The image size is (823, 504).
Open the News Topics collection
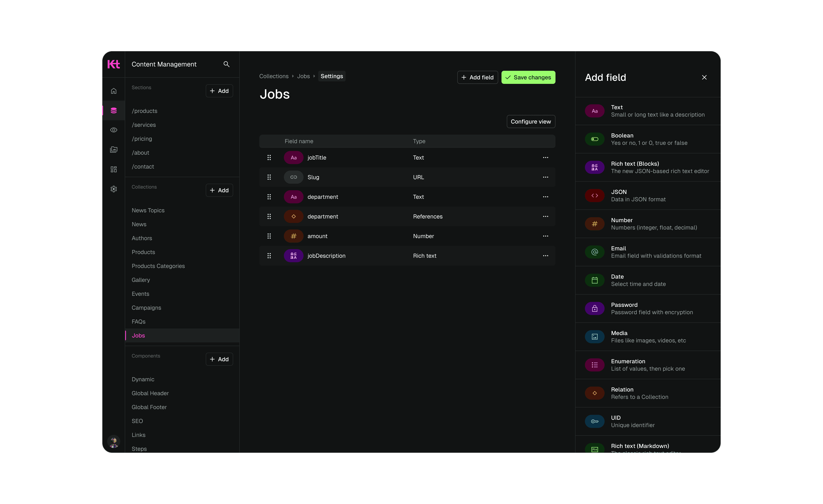pyautogui.click(x=148, y=210)
